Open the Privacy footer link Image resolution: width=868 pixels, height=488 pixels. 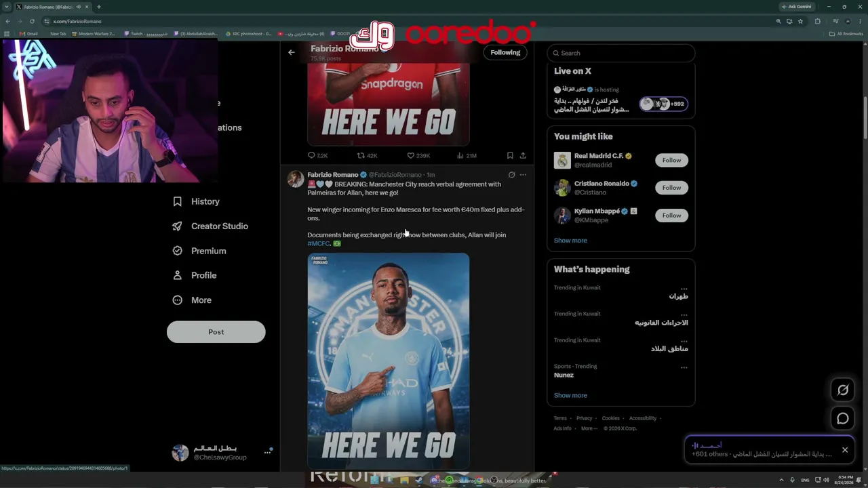tap(585, 418)
